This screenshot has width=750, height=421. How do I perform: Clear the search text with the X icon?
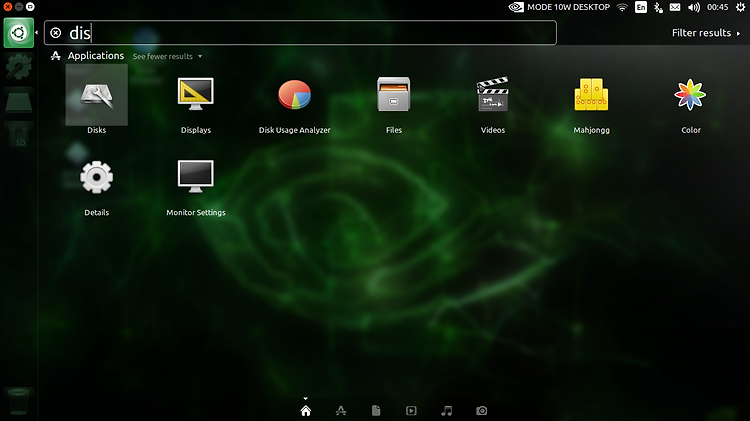point(55,33)
